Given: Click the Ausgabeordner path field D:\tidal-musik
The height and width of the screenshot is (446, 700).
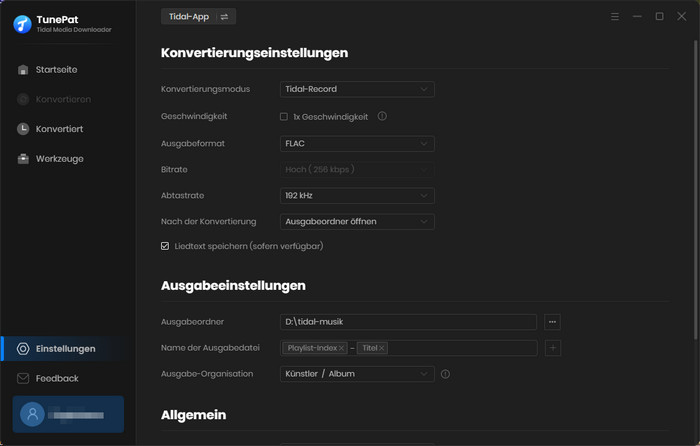Looking at the screenshot, I should pyautogui.click(x=408, y=322).
